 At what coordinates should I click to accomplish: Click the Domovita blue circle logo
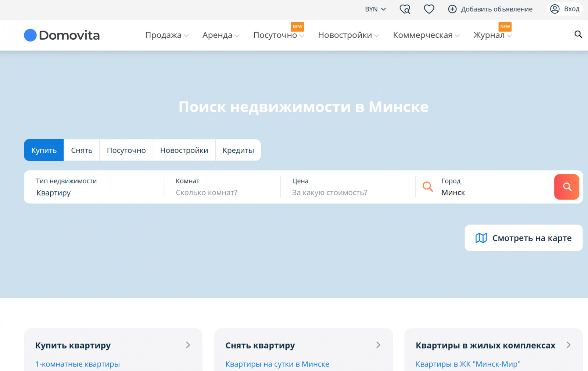click(30, 35)
